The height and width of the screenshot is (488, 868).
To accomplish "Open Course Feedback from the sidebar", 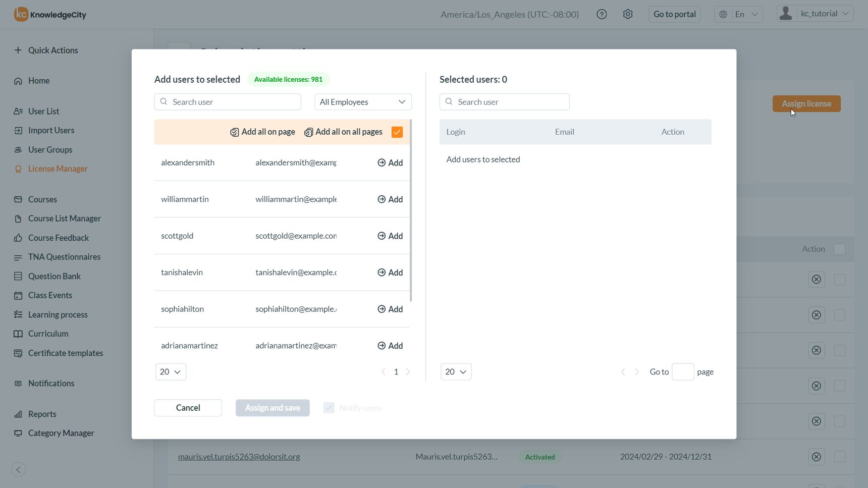I will 58,238.
